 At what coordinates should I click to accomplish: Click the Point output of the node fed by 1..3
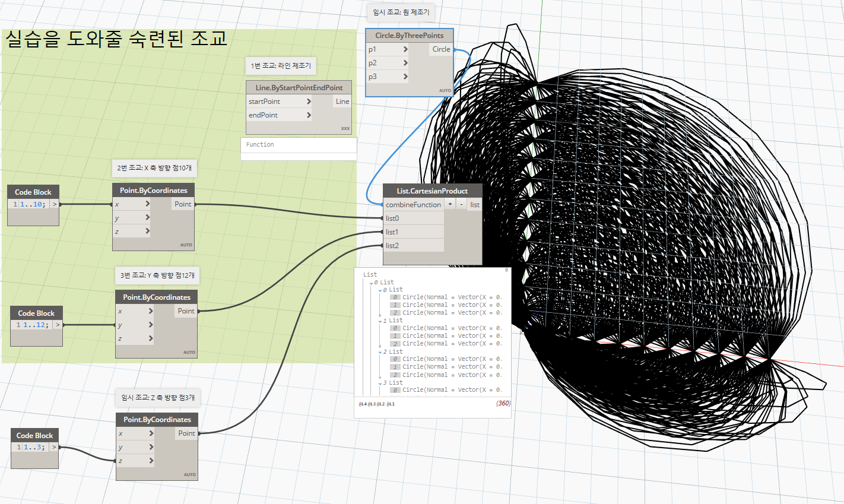click(186, 433)
